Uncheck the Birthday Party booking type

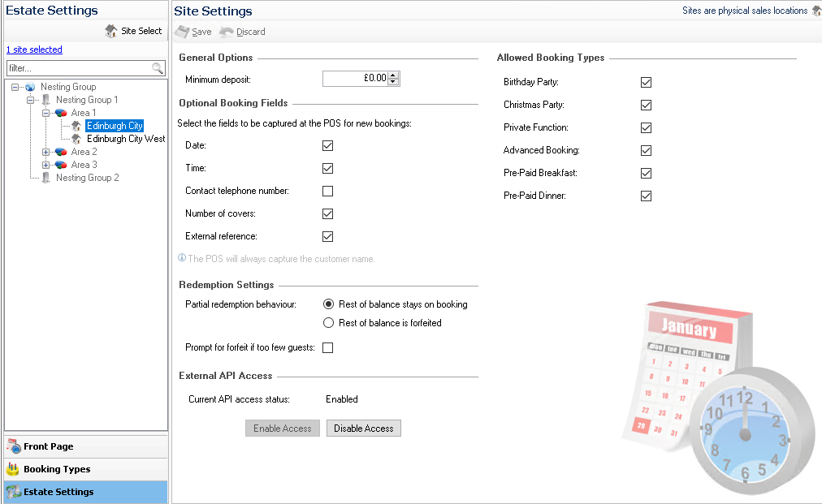[647, 83]
